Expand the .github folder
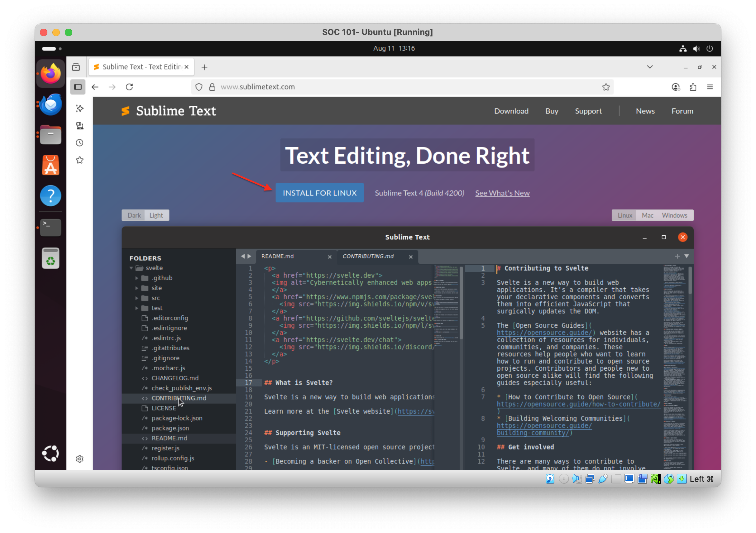This screenshot has width=756, height=533. coord(136,278)
